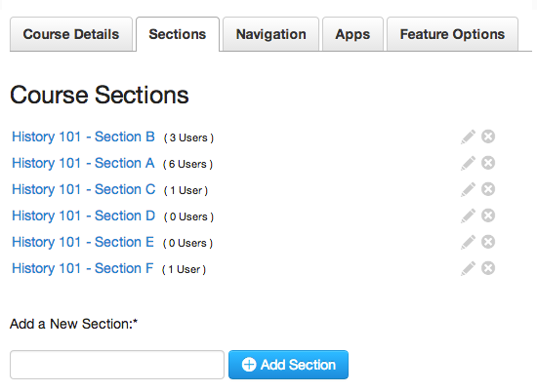This screenshot has width=537, height=392.
Task: Edit History 101 - Section D pencil icon
Action: pos(468,216)
